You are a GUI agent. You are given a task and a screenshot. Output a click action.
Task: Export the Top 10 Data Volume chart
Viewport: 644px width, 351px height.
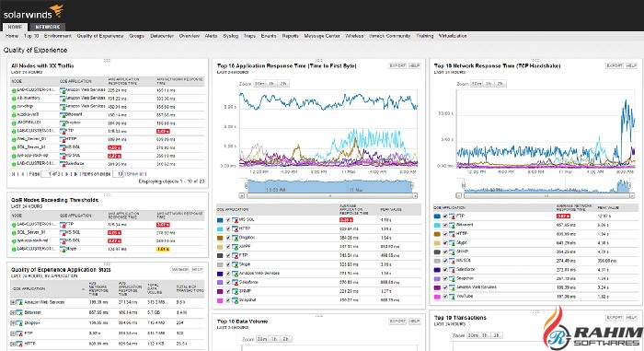397,322
